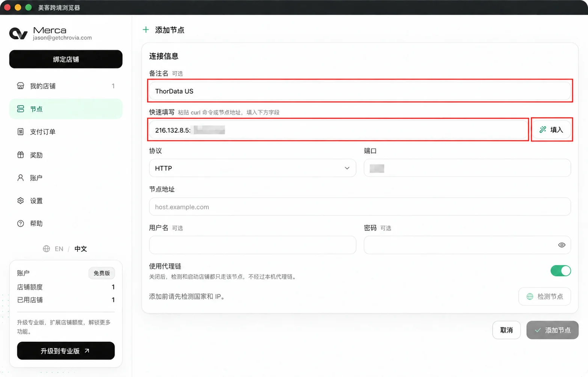588x377 pixels.
Task: Click the gift icon beside 奖励
Action: coord(21,155)
